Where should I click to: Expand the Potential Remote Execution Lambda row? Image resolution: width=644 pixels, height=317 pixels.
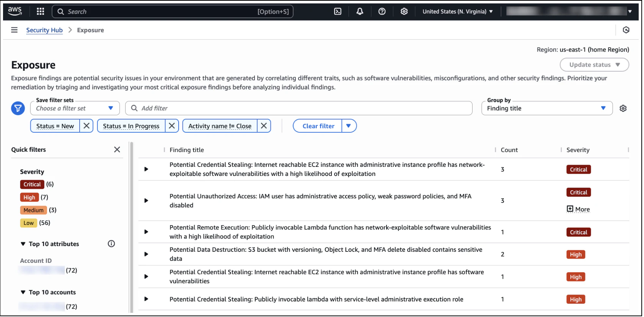(146, 232)
